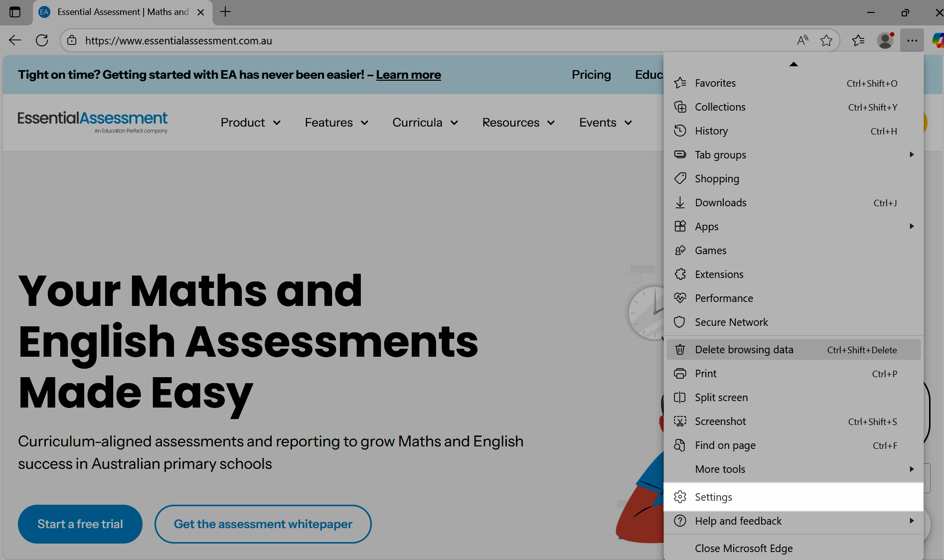Open the Pricing link
944x560 pixels.
(x=591, y=75)
